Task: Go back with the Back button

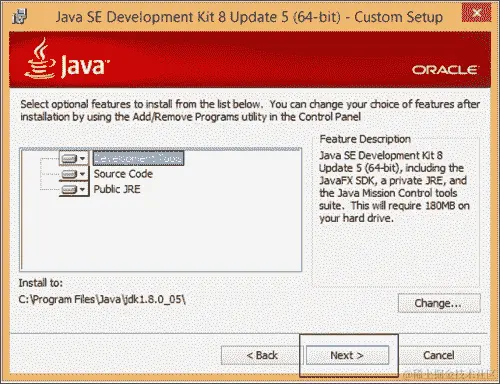Action: coord(262,355)
